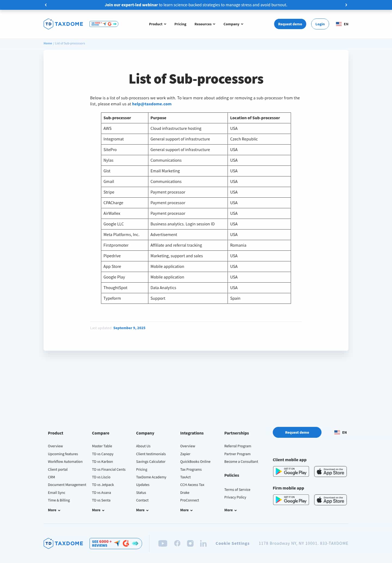
Task: Open the Pricing menu item
Action: (x=180, y=24)
